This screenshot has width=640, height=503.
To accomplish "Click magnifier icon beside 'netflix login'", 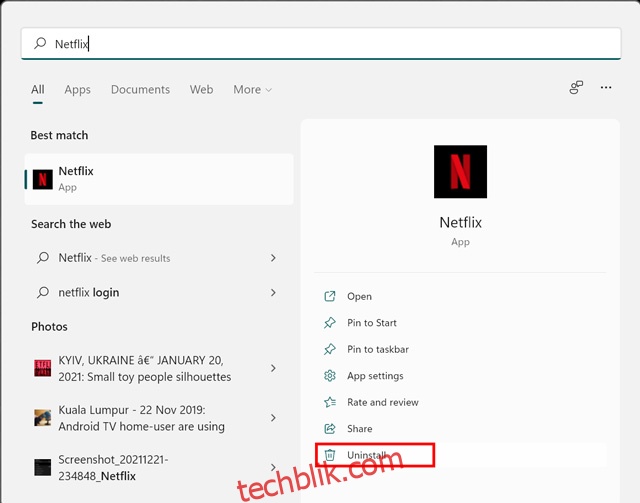I will [x=43, y=292].
